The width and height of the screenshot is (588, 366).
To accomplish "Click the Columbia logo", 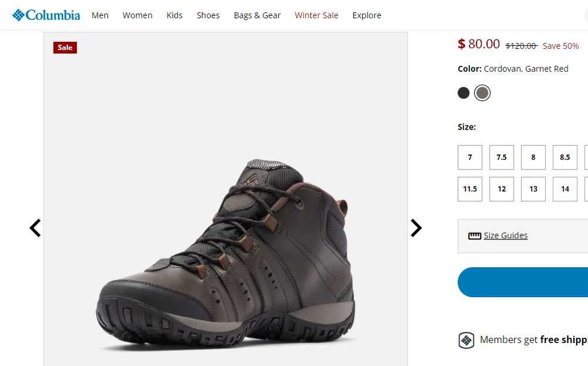I will tap(46, 15).
